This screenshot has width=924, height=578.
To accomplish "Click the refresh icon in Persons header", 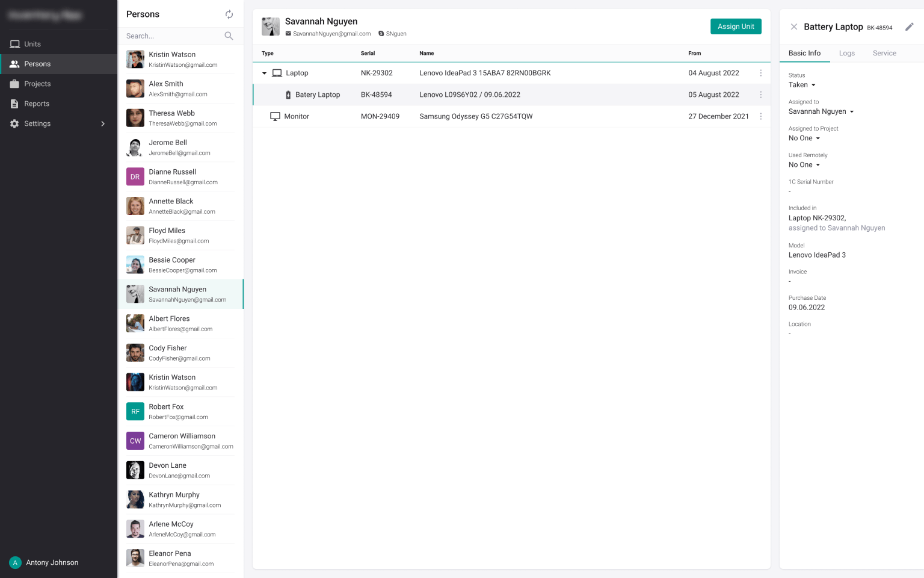I will [x=229, y=14].
